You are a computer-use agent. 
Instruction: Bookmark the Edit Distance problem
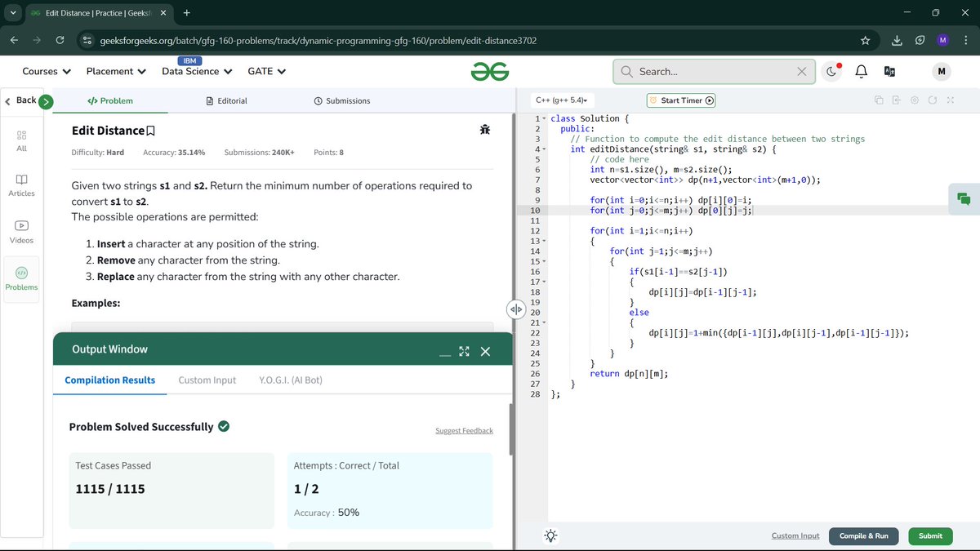click(150, 131)
